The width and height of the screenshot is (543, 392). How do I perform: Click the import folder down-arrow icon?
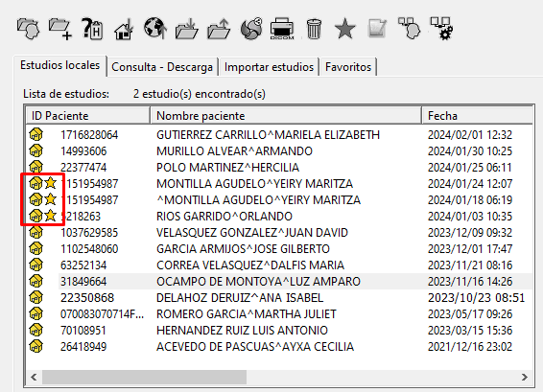187,29
